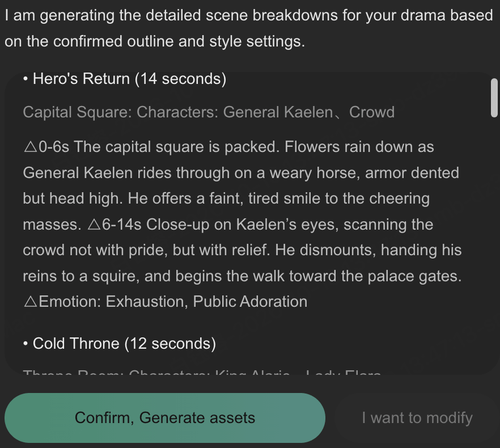Viewport: 500px width, 448px height.
Task: Click the triangle marker before 0-6s
Action: [31, 147]
